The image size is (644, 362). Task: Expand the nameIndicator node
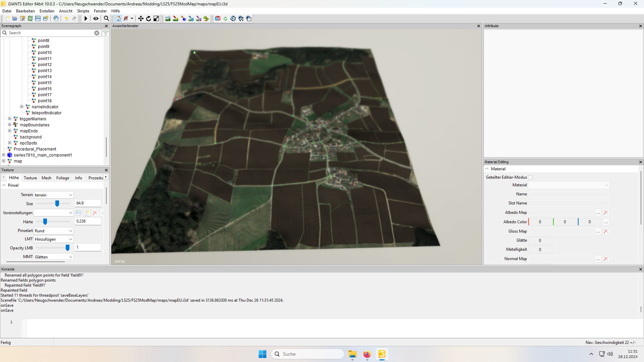pos(22,107)
